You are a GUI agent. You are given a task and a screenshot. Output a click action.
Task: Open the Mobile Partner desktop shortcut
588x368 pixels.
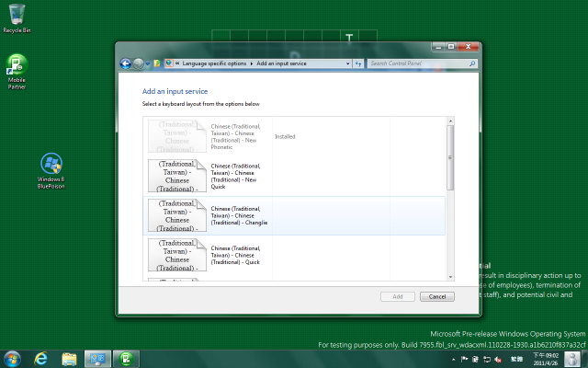pos(17,72)
